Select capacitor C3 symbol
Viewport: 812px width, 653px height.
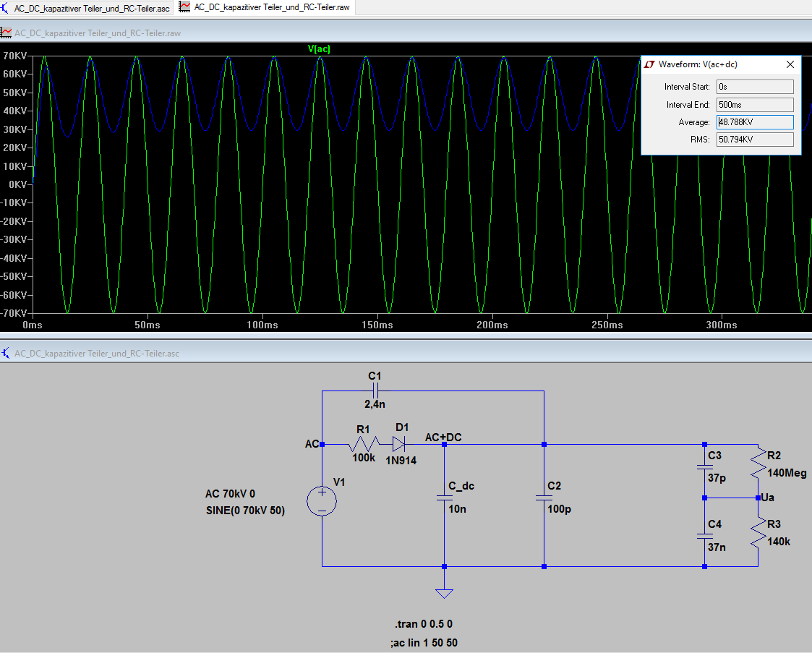click(x=704, y=467)
